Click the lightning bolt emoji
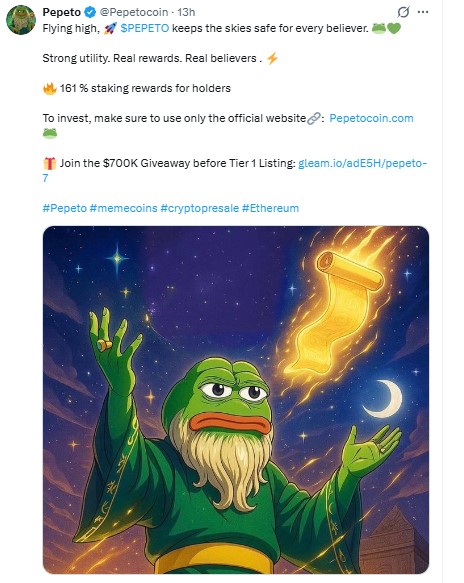This screenshot has width=464, height=583. click(273, 58)
